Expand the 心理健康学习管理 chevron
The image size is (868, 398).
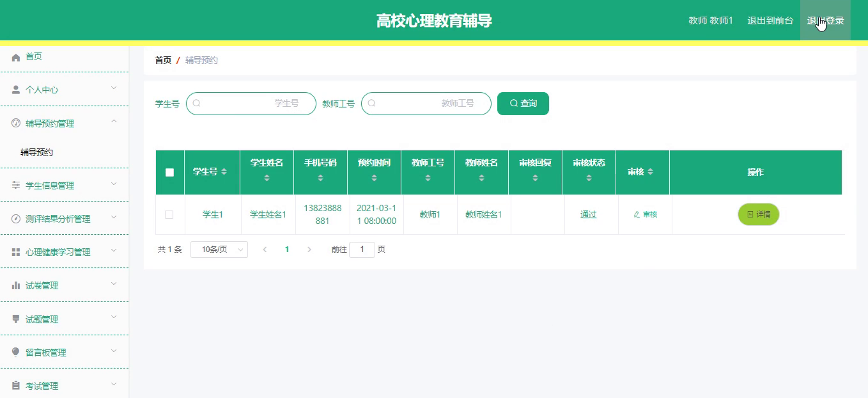[114, 250]
